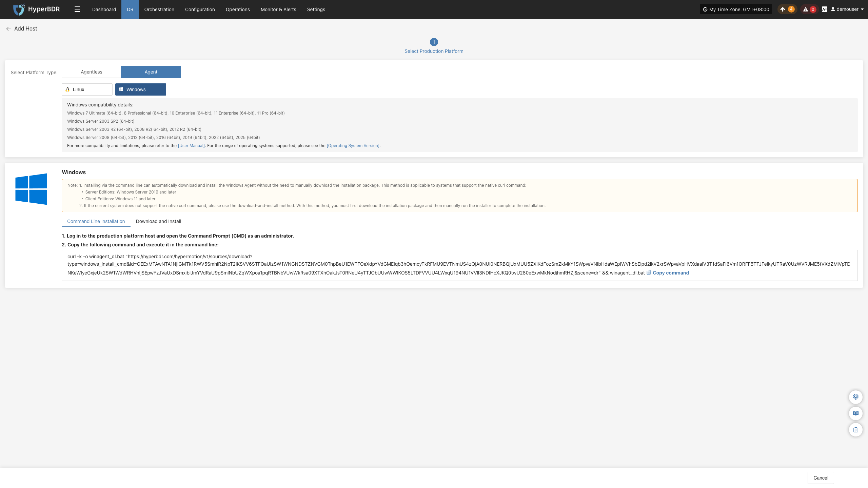Screen dimensions: 868x488
Task: Click the Add Host page title
Action: click(x=26, y=29)
